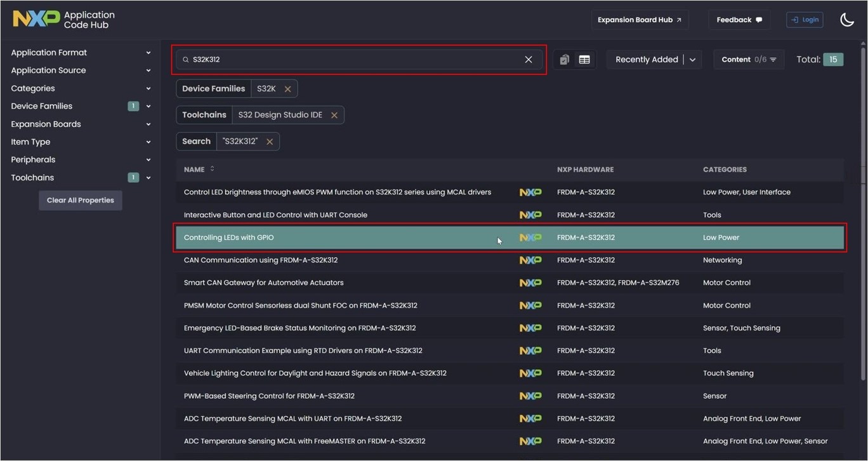The image size is (868, 461).
Task: Open the Controlling LEDs with GPIO row
Action: 510,237
